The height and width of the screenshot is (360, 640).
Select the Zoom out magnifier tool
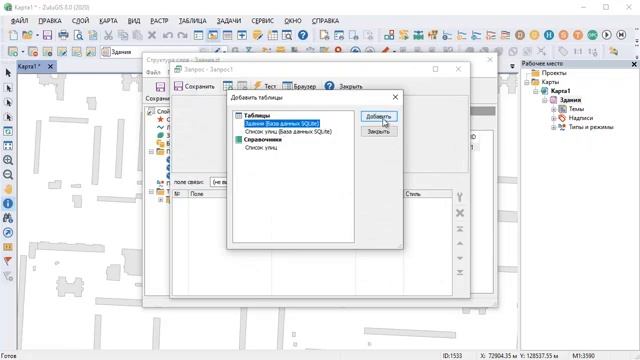(8, 175)
